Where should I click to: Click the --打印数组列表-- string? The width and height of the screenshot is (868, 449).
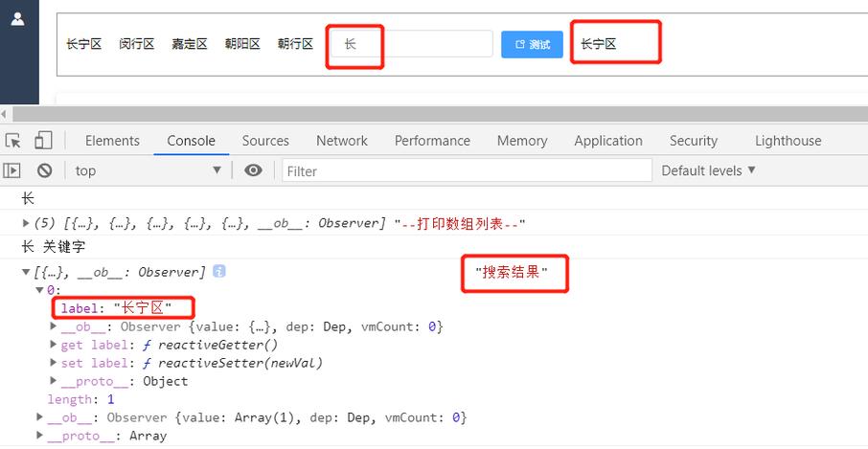[x=460, y=224]
